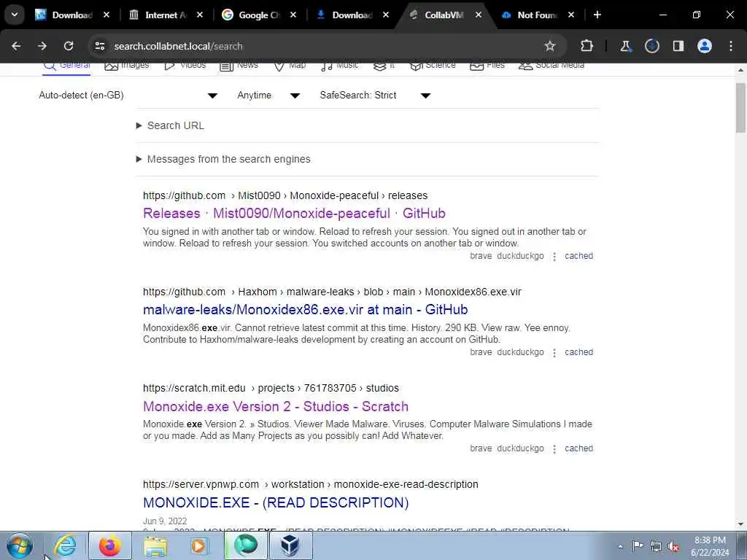
Task: Open the SafeSearch: Strict dropdown
Action: 375,96
